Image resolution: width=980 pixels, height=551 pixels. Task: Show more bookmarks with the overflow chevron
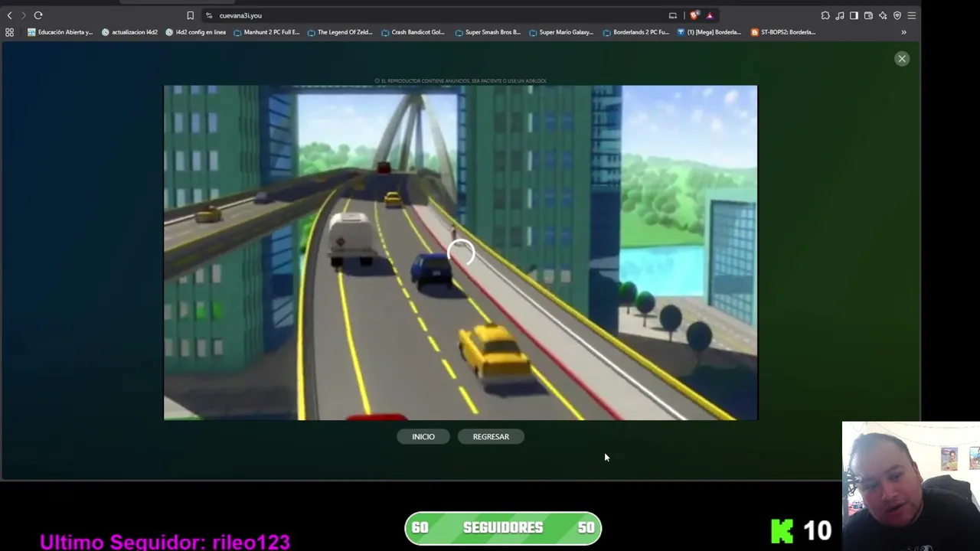pos(903,32)
